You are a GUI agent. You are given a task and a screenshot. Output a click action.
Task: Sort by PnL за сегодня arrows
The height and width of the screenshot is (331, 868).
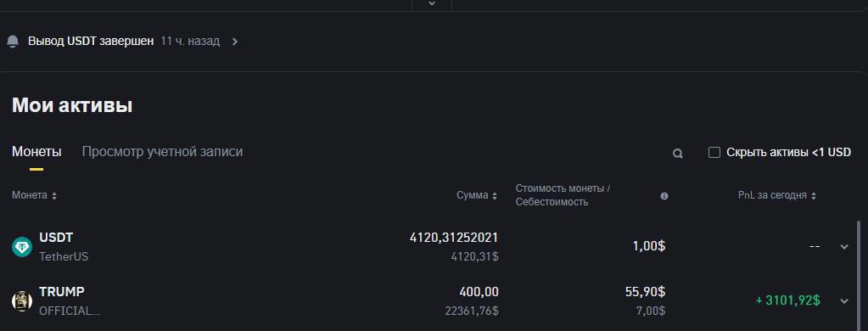coord(814,196)
